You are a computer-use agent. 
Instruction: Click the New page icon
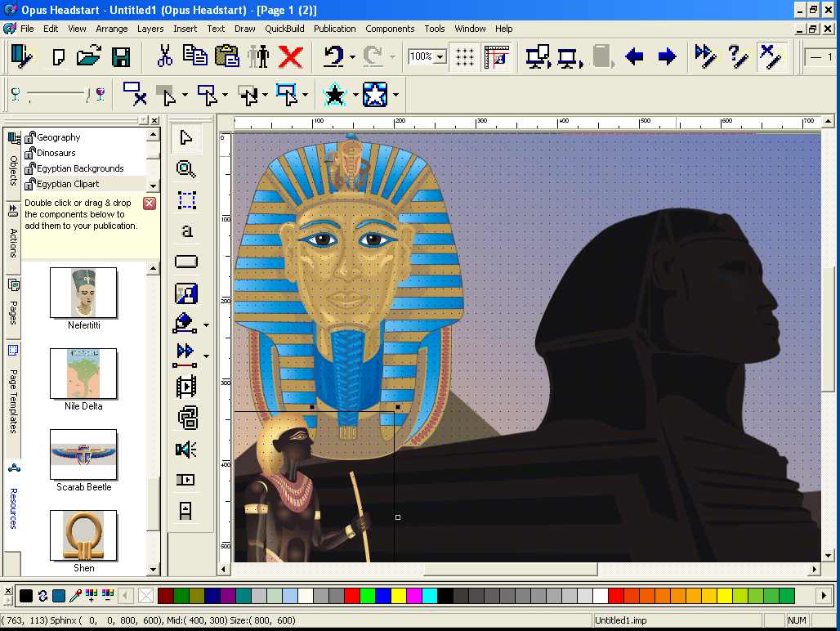click(x=58, y=56)
